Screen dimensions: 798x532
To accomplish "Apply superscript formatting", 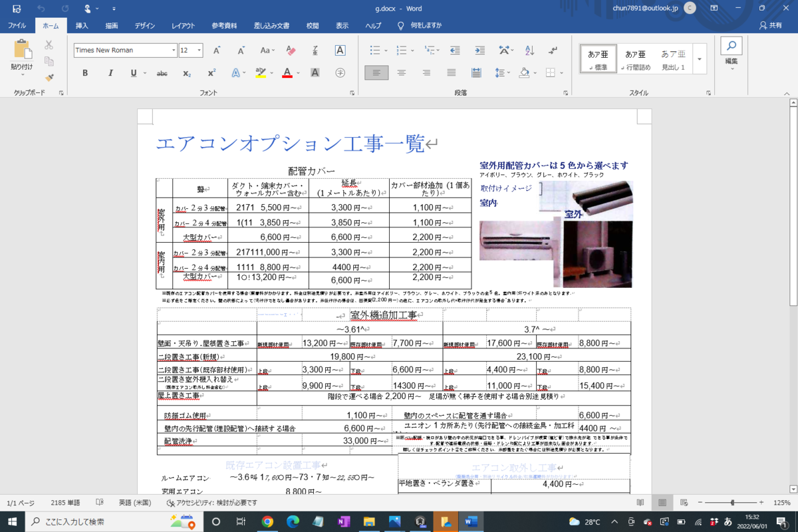I will point(211,73).
